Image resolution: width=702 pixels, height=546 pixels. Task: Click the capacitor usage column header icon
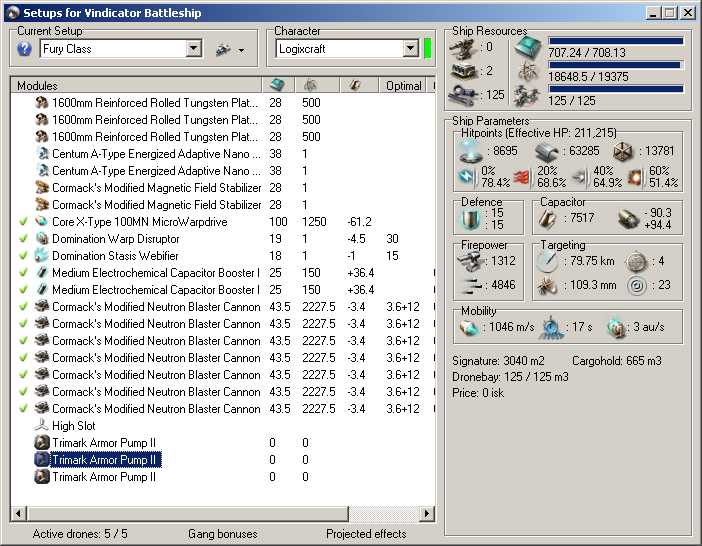pos(355,85)
